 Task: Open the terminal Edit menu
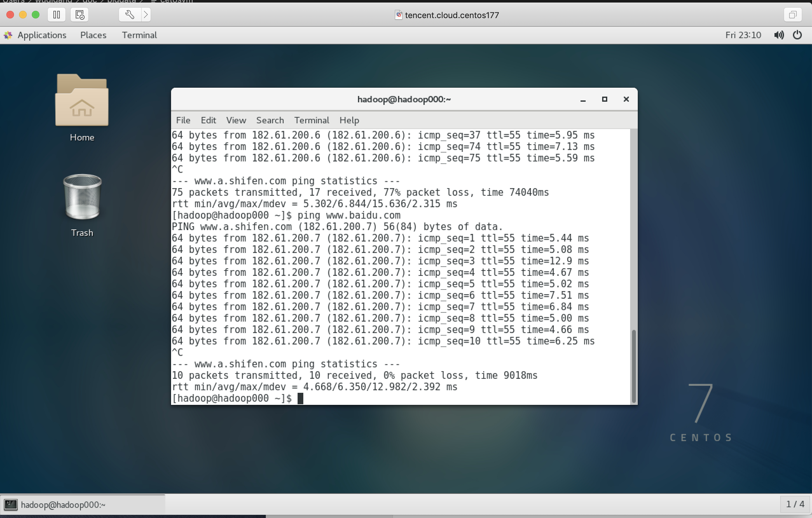coord(208,120)
